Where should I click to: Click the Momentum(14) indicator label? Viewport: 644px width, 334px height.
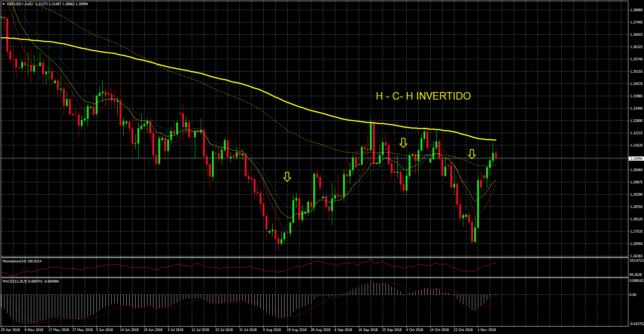[x=22, y=261]
